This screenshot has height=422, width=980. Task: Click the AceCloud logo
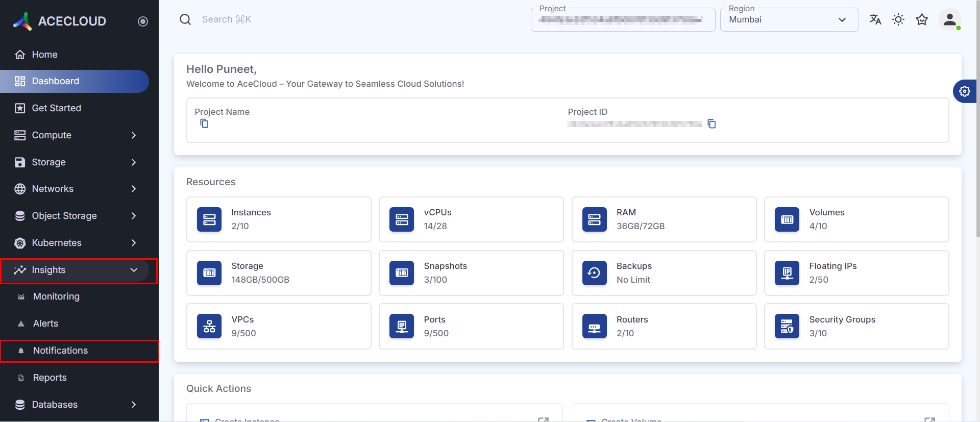click(60, 21)
